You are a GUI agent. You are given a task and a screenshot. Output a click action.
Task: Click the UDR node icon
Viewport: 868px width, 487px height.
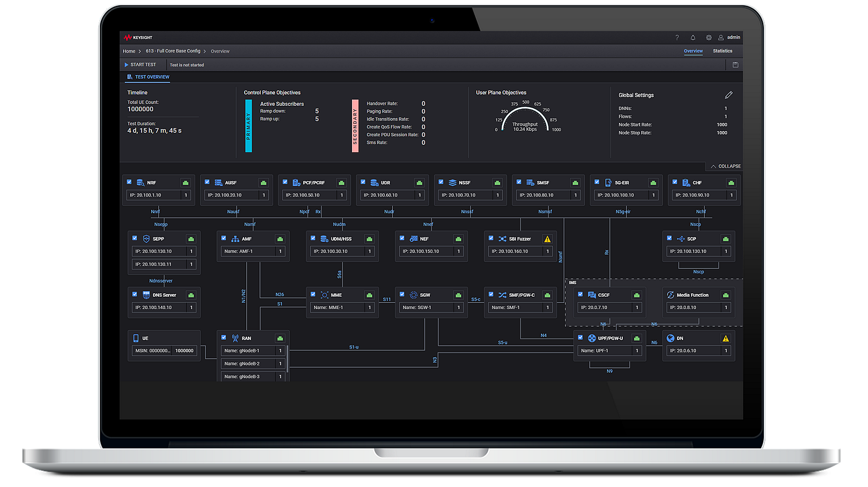pos(374,183)
